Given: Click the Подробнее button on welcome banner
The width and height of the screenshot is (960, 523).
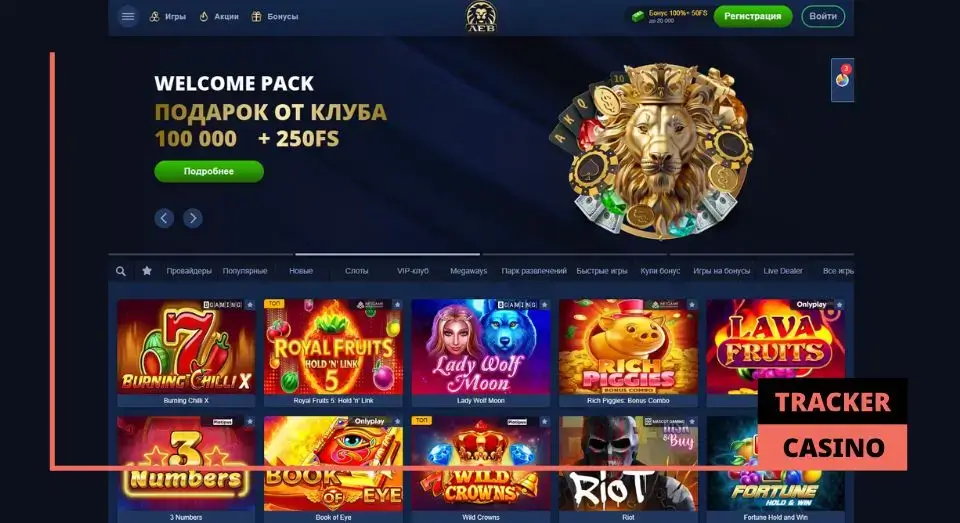Looking at the screenshot, I should coord(209,171).
